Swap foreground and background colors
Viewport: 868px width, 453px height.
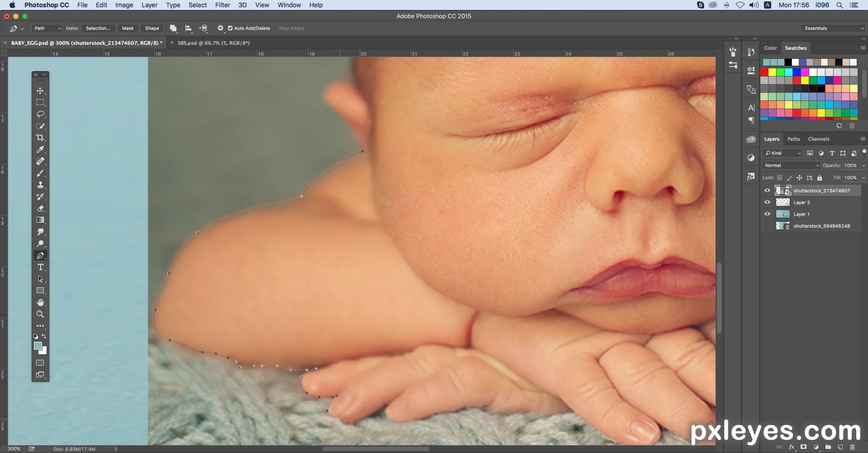tap(44, 336)
